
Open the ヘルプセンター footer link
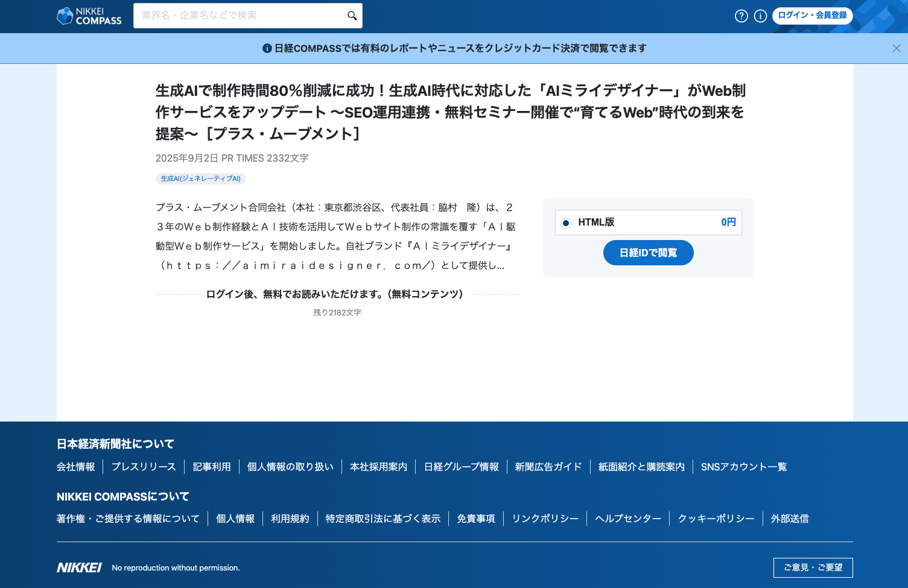click(x=628, y=519)
